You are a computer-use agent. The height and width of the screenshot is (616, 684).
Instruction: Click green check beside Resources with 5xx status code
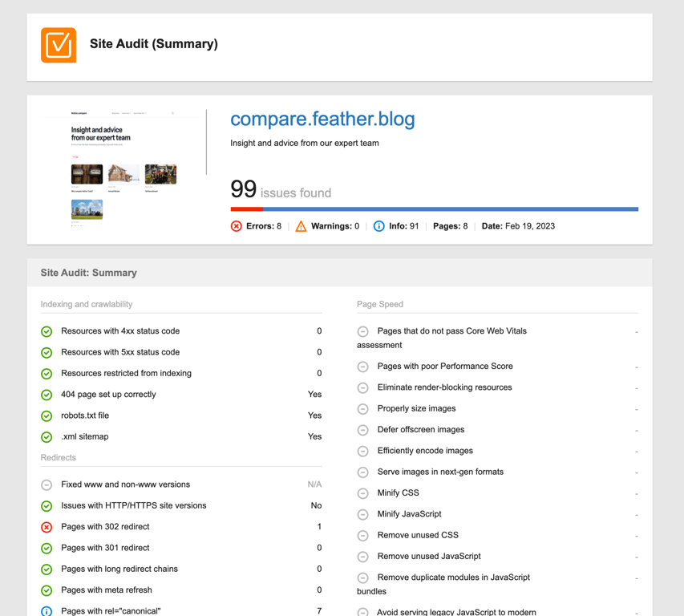point(47,352)
